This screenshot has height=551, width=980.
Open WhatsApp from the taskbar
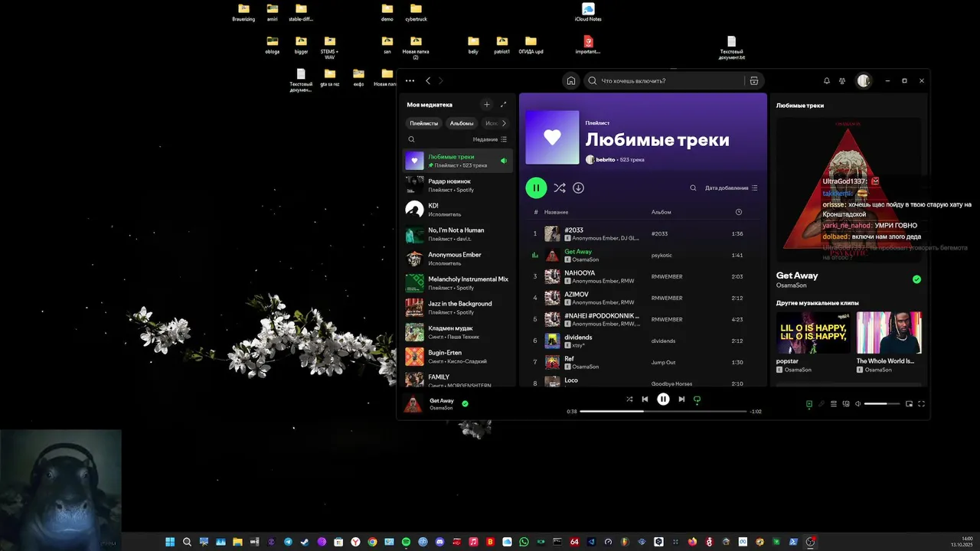tap(524, 542)
